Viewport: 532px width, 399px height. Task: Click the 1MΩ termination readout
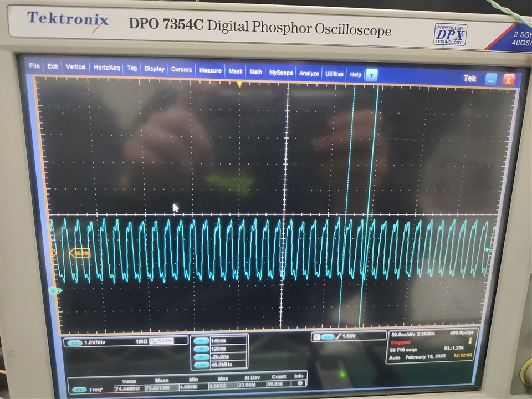[141, 341]
